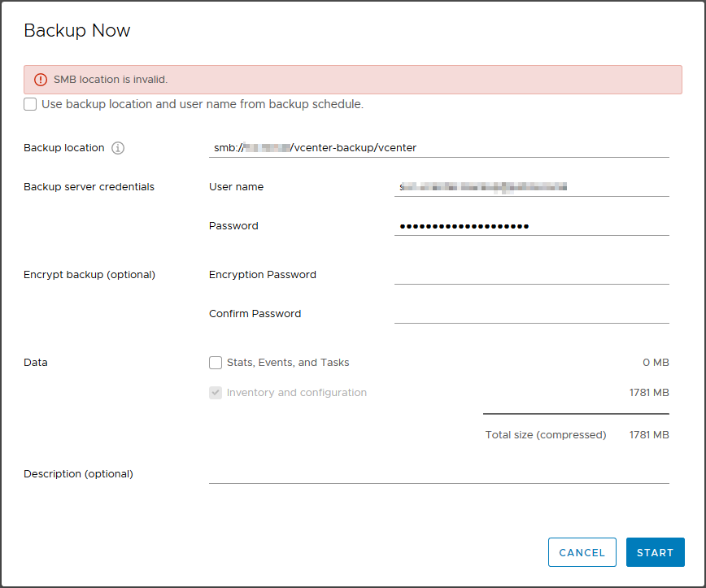Select the Encryption Password input field
The image size is (706, 588).
[531, 275]
